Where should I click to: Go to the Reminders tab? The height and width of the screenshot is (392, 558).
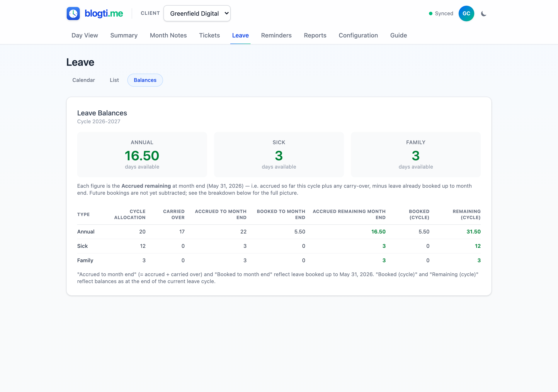pos(276,35)
